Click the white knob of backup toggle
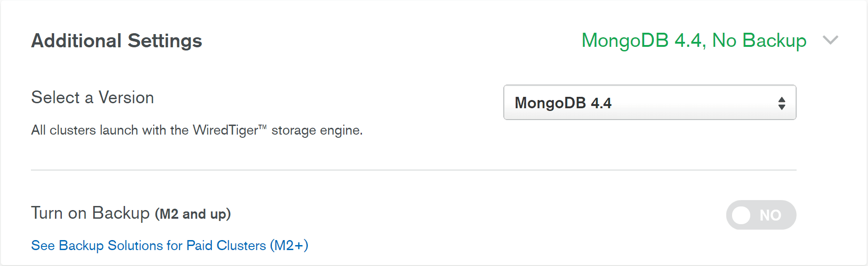Image resolution: width=868 pixels, height=266 pixels. [x=741, y=215]
